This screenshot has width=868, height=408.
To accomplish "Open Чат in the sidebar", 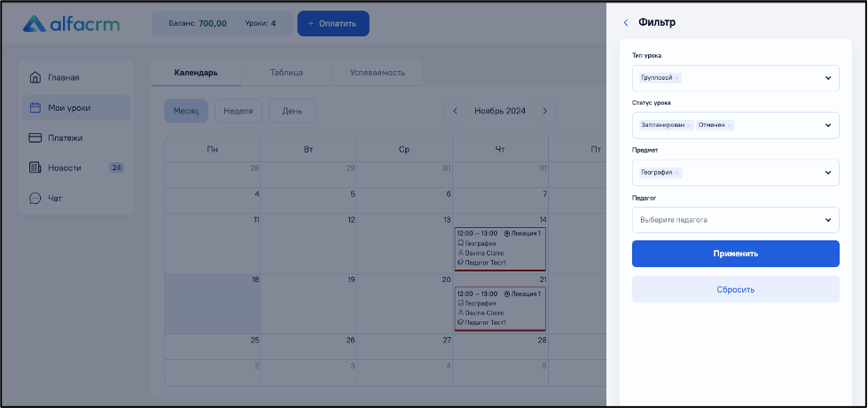I will pyautogui.click(x=55, y=198).
